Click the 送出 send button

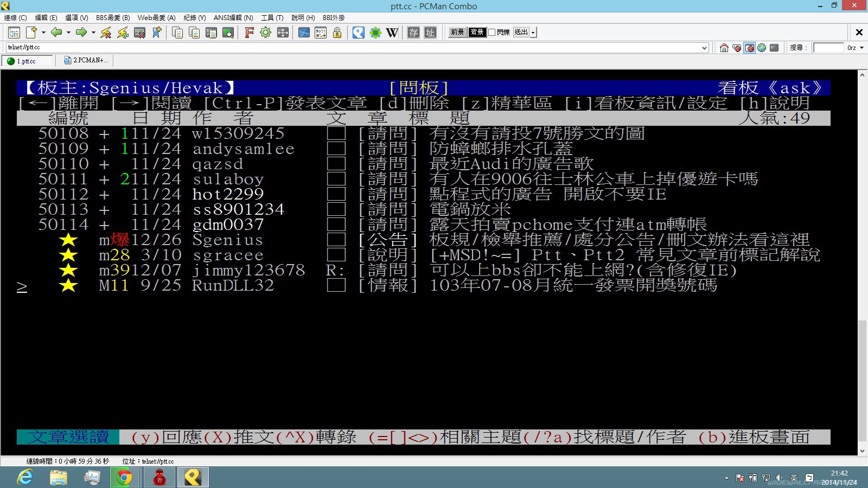pyautogui.click(x=521, y=33)
